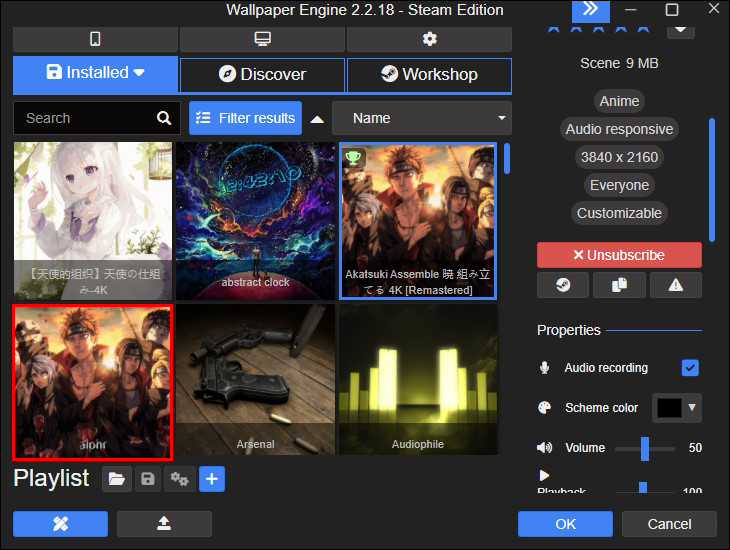
Task: Open the mobile device tab icon
Action: [95, 39]
